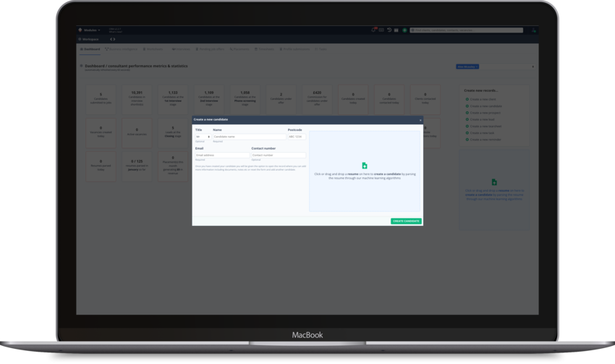The image size is (615, 364).
Task: Click the app logo icon beside Modules
Action: pos(80,30)
